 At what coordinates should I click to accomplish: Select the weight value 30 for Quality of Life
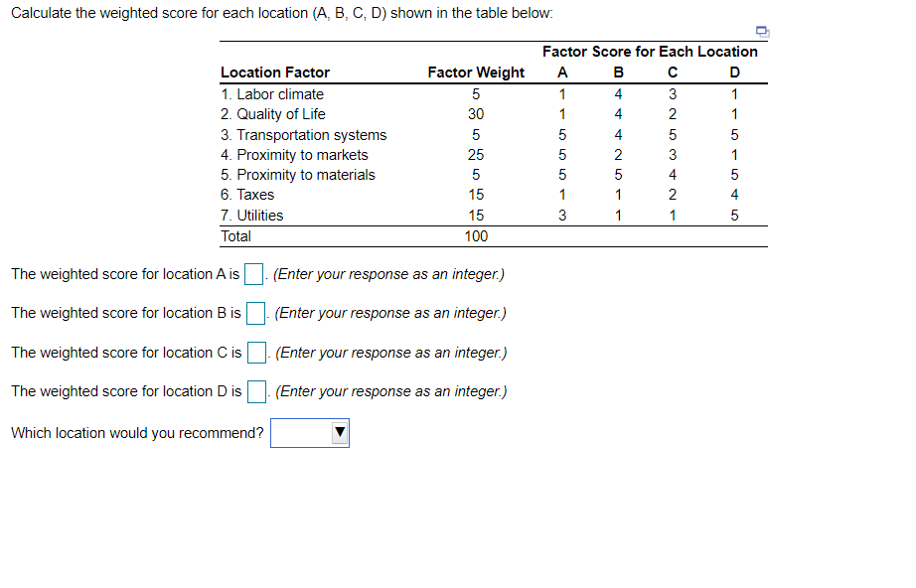click(x=476, y=113)
